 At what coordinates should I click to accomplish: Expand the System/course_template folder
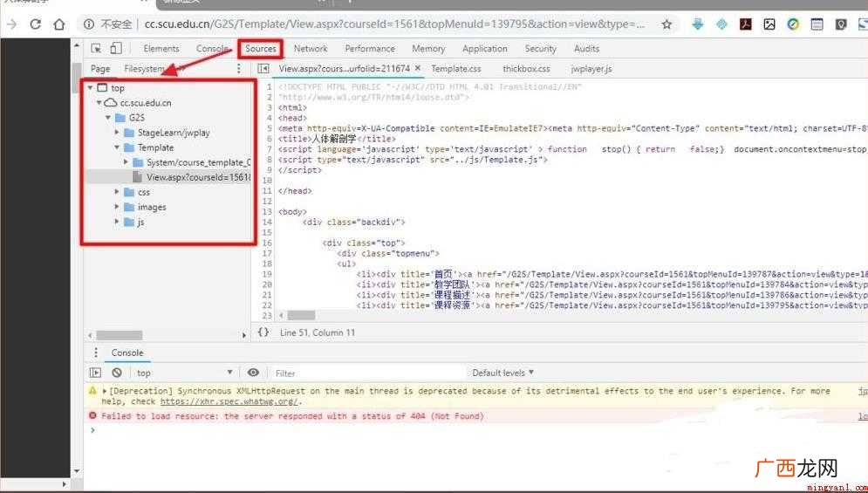coord(126,162)
